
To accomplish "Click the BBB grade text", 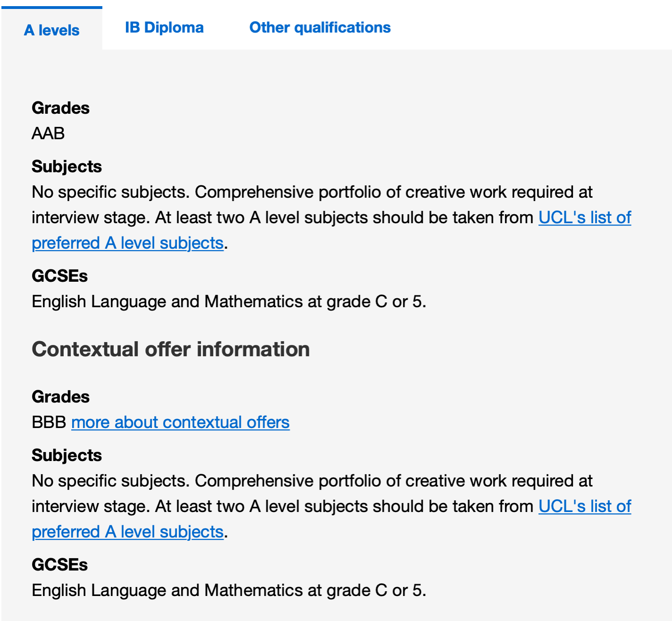I will pos(49,422).
